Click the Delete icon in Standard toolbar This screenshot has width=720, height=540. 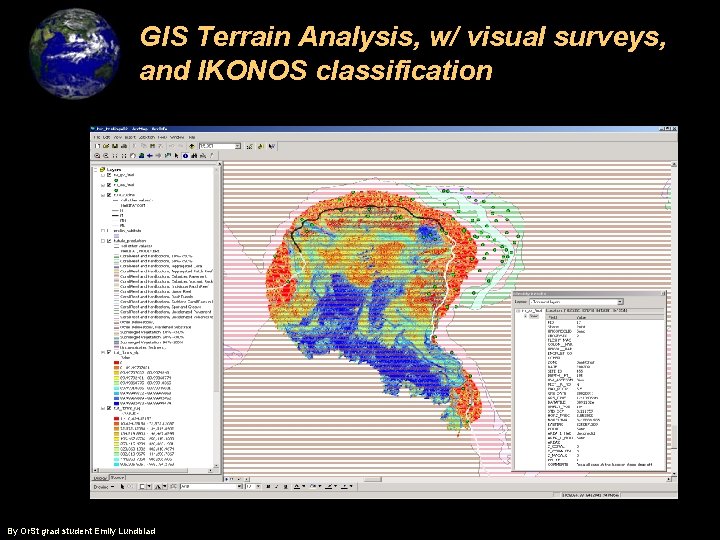tap(160, 146)
